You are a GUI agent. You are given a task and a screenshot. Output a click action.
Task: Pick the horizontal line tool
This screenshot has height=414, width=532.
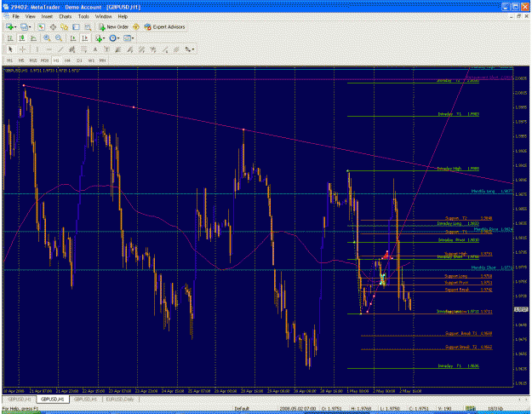49,49
